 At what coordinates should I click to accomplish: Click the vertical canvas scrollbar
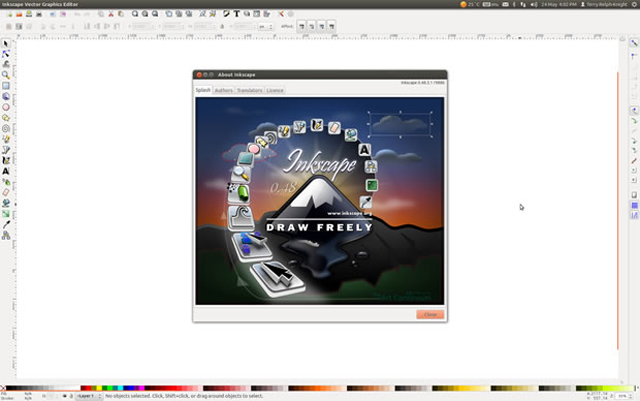pos(622,210)
